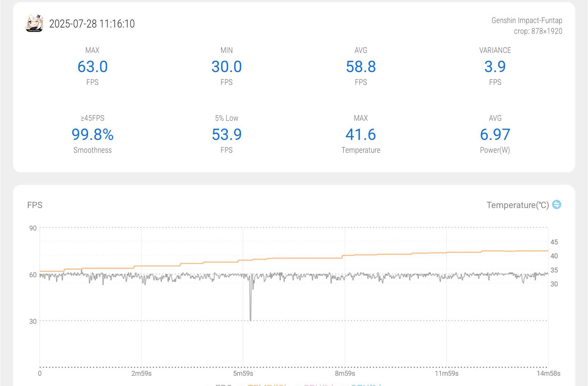Click the Genshin Impact Paimon app icon
588x386 pixels.
pos(34,24)
